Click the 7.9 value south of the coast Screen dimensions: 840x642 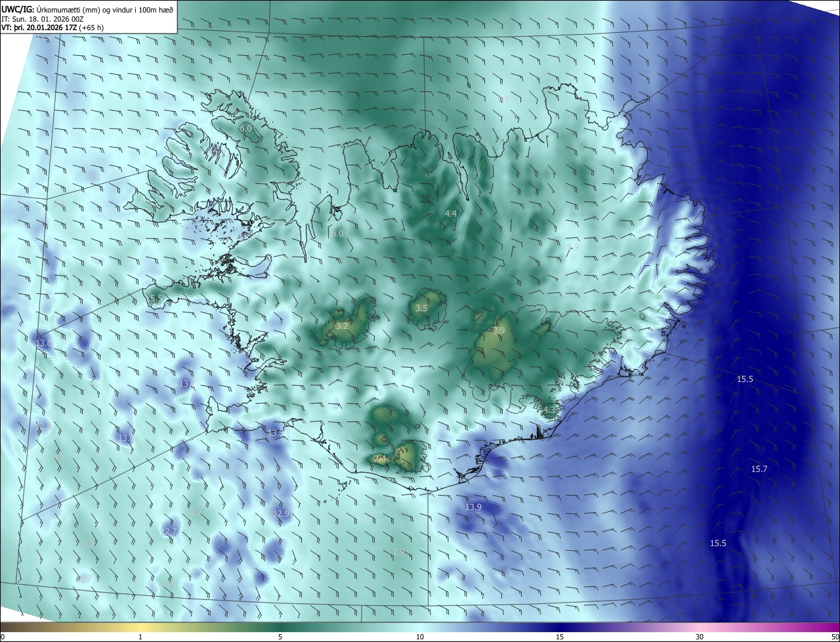tap(398, 551)
